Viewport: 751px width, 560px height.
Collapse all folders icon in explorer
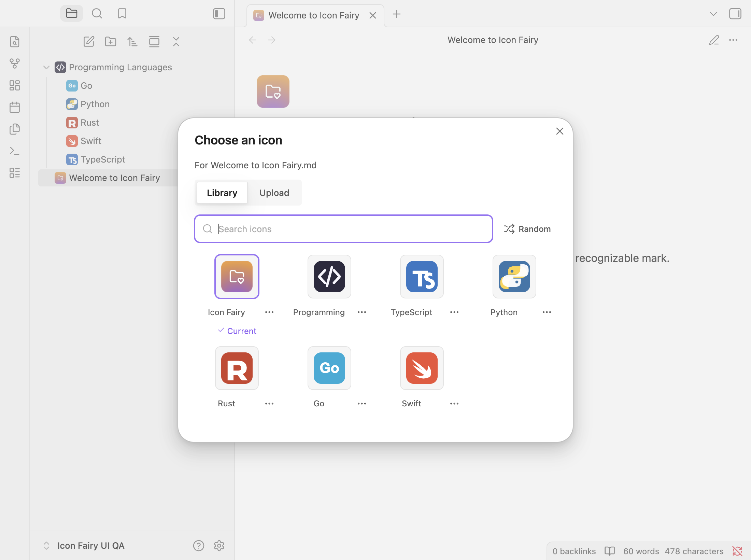click(176, 42)
